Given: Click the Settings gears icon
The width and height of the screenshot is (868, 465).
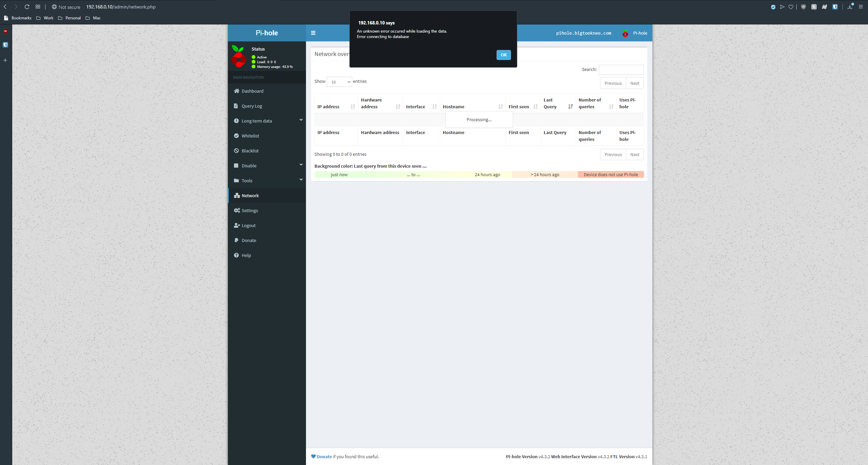Looking at the screenshot, I should [x=237, y=210].
